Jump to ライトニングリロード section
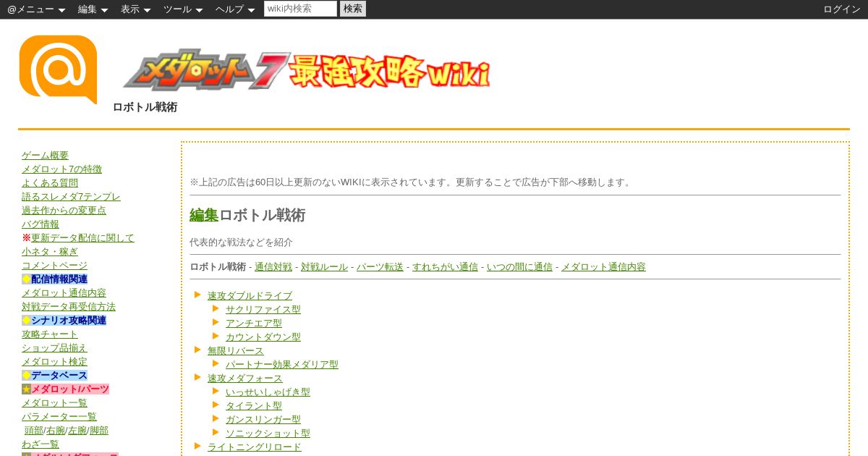This screenshot has height=456, width=868. [x=255, y=447]
